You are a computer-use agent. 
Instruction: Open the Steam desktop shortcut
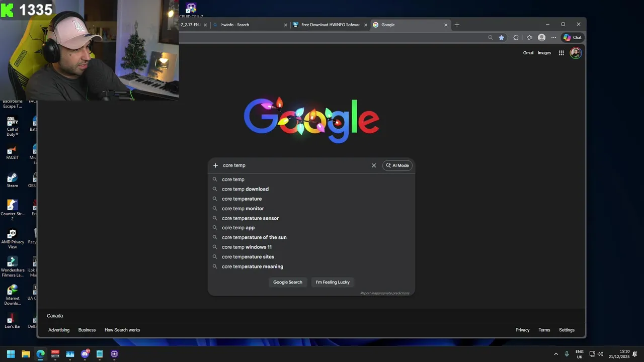point(13,180)
